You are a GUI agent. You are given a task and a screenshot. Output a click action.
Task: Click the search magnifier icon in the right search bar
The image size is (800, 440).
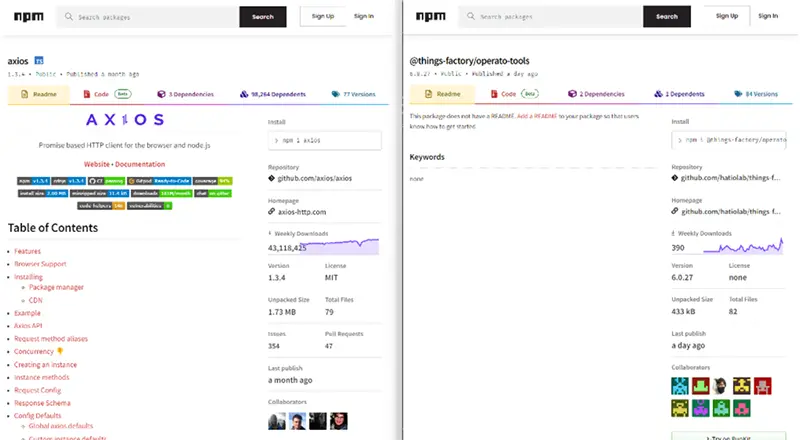point(471,16)
